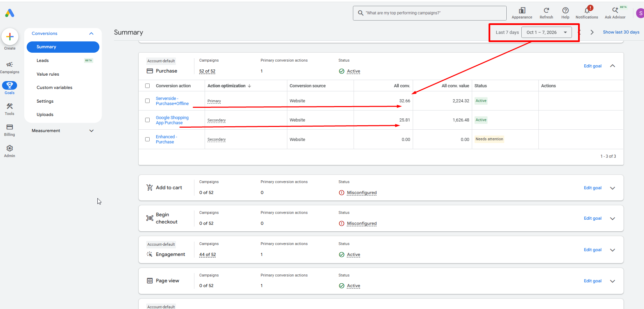Click the Purchase Active status check icon
The image size is (644, 309).
click(342, 71)
